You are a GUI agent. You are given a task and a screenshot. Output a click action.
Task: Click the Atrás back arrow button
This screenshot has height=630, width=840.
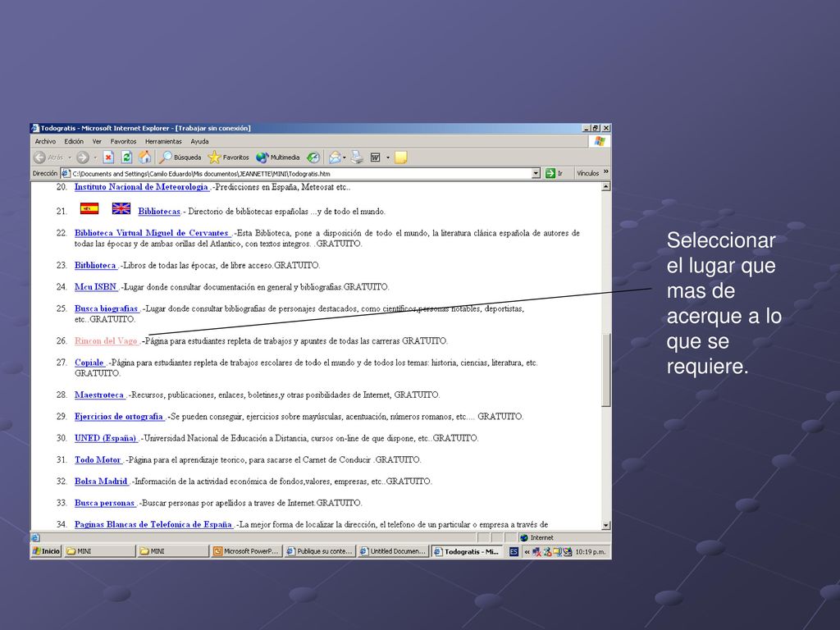[48, 157]
